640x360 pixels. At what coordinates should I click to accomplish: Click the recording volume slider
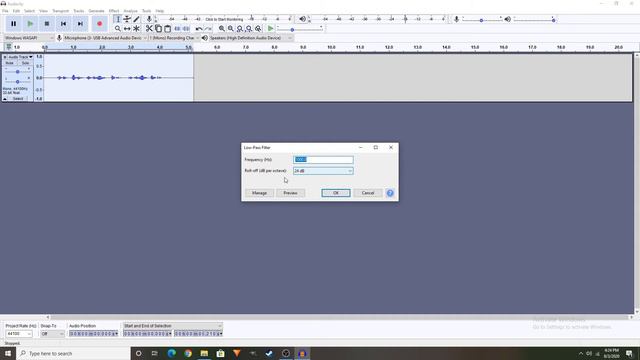coord(482,20)
